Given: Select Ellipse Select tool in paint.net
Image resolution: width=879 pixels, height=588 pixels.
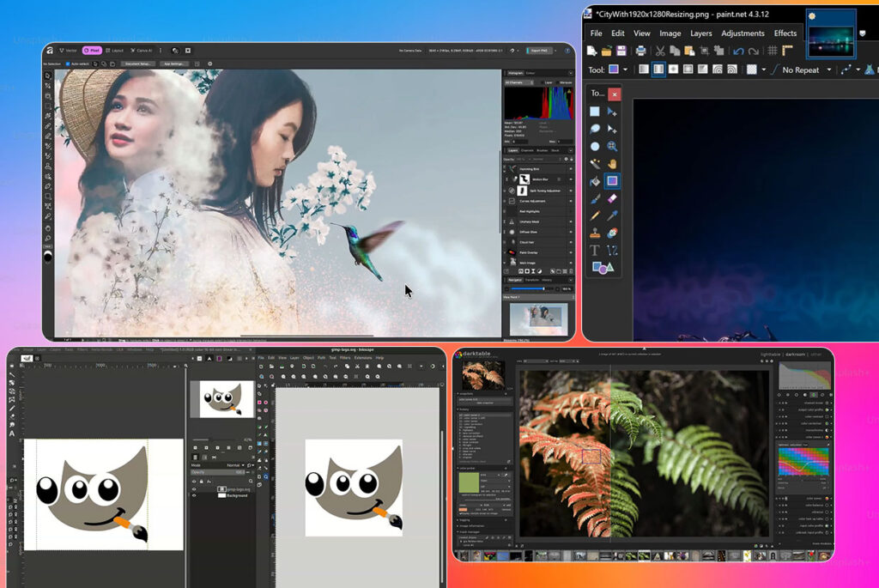Looking at the screenshot, I should (x=595, y=146).
